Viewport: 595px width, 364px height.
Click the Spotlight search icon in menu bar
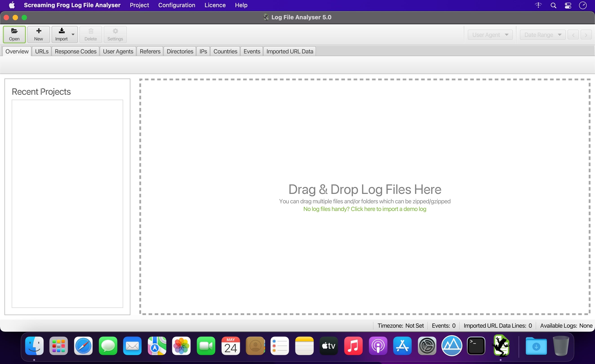(553, 5)
